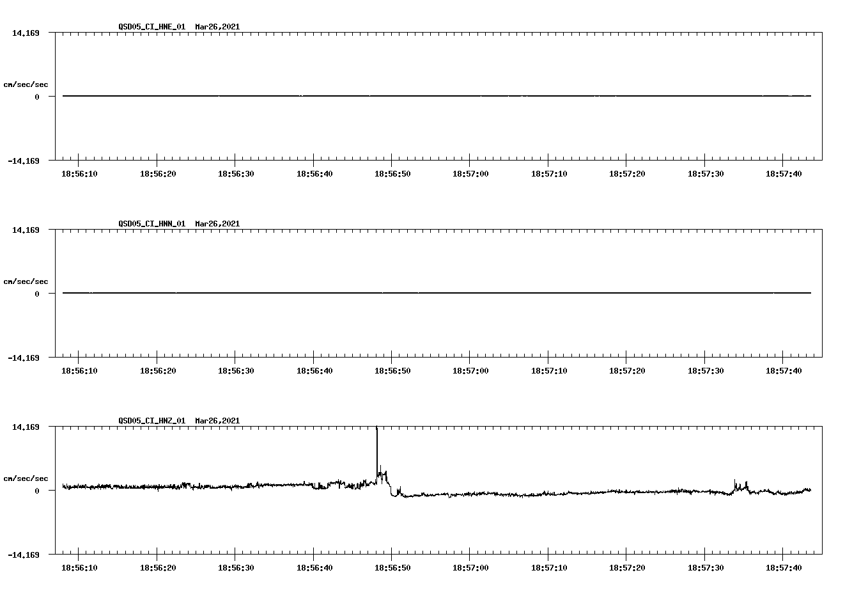The height and width of the screenshot is (591, 868).
Task: Click the Mar26,2021 date next to HNZ label
Action: tap(217, 421)
